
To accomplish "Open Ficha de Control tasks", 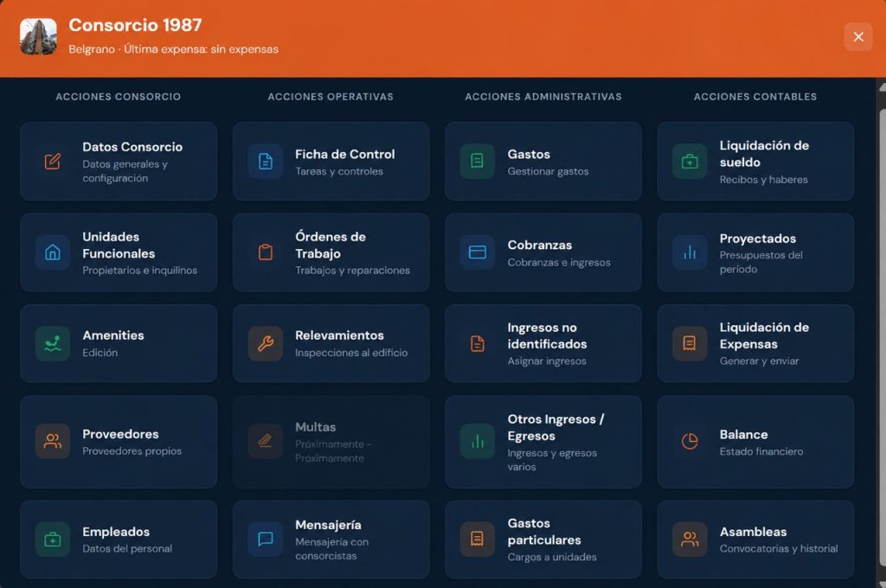I will click(x=331, y=162).
